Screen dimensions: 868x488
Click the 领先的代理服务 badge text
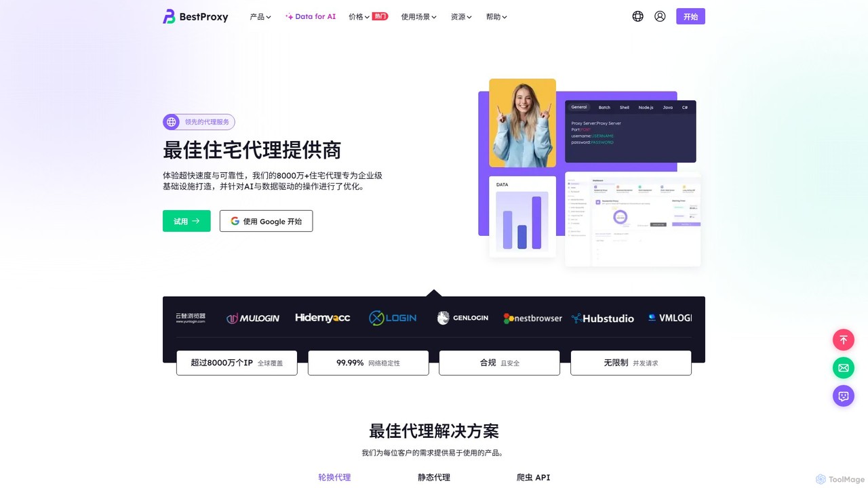207,122
